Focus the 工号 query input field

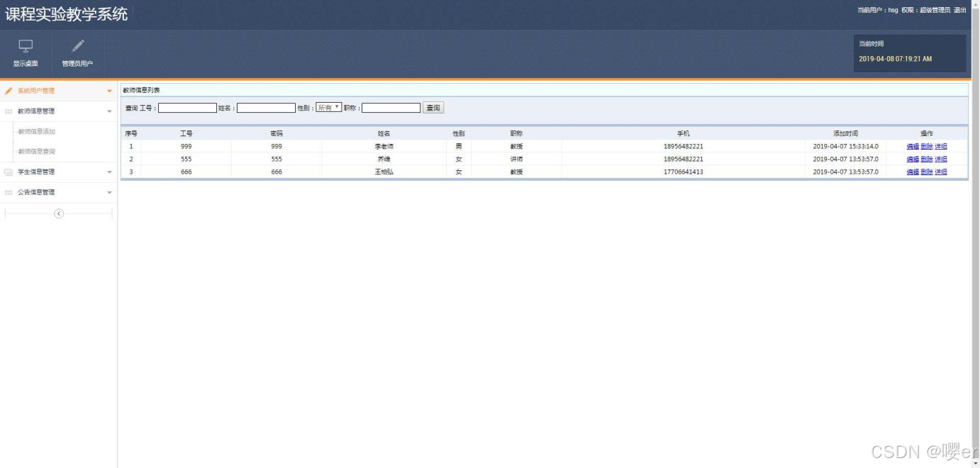click(x=187, y=108)
